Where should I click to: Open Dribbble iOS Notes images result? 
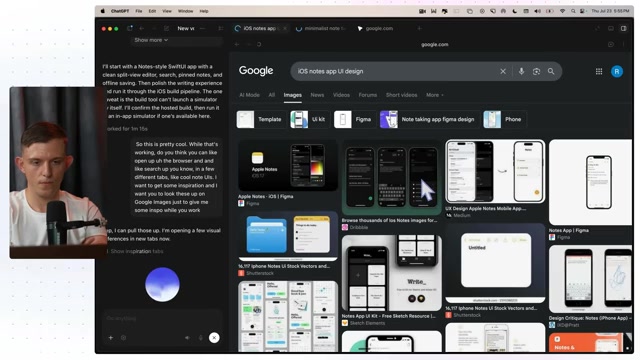[391, 178]
